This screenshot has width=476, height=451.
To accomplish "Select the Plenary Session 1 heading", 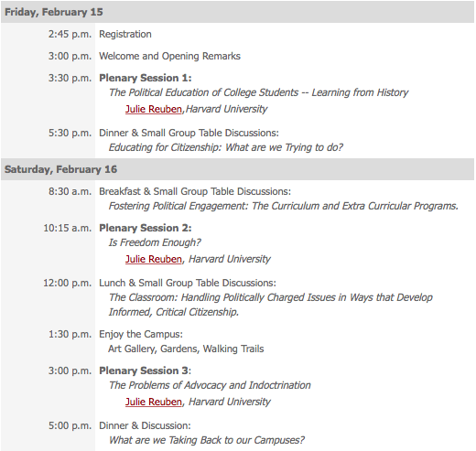I will click(146, 78).
